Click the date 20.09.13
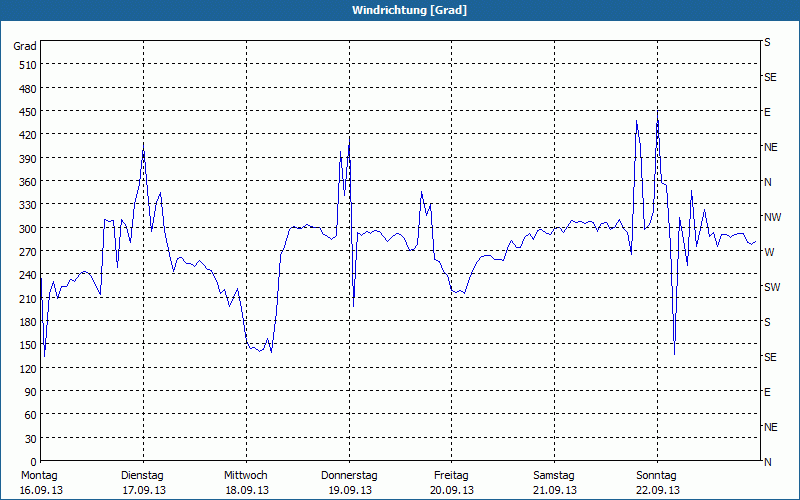 coord(452,490)
